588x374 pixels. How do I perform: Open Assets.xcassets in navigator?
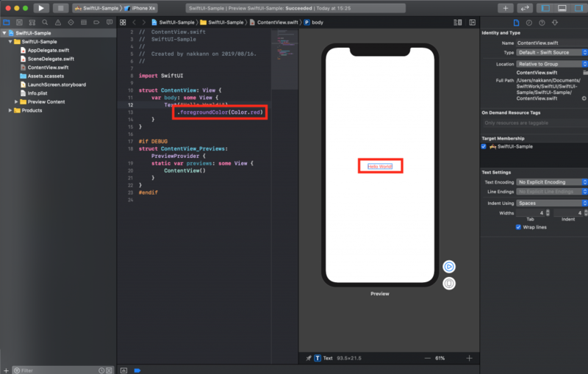coord(46,76)
